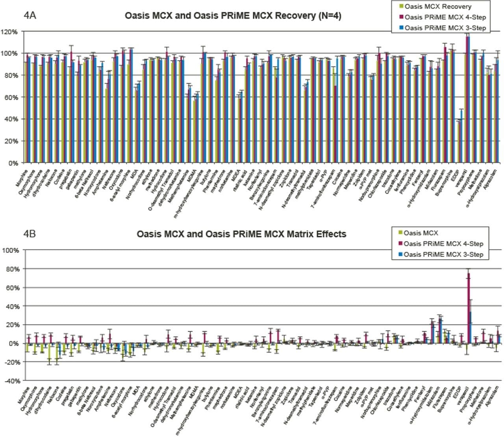Click the recovery chart title for panel 4A

pos(233,16)
